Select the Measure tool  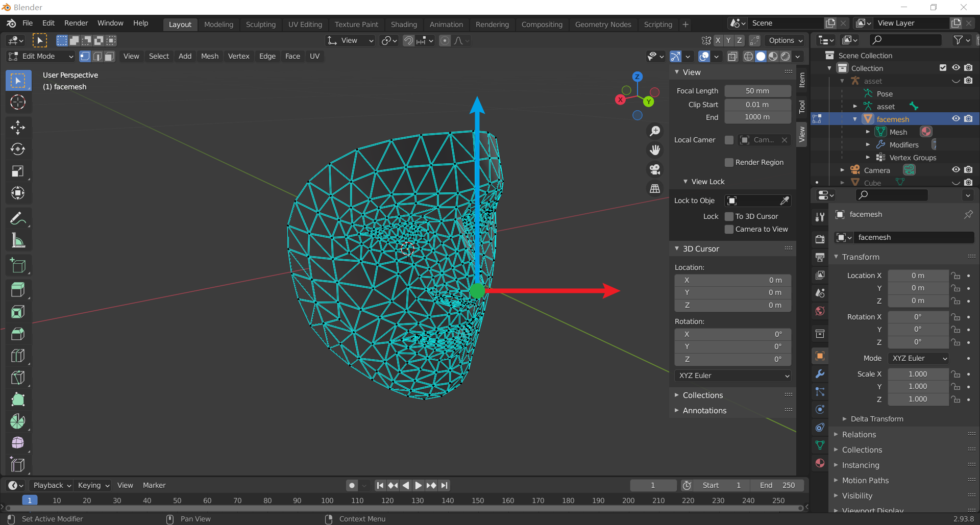coord(18,240)
